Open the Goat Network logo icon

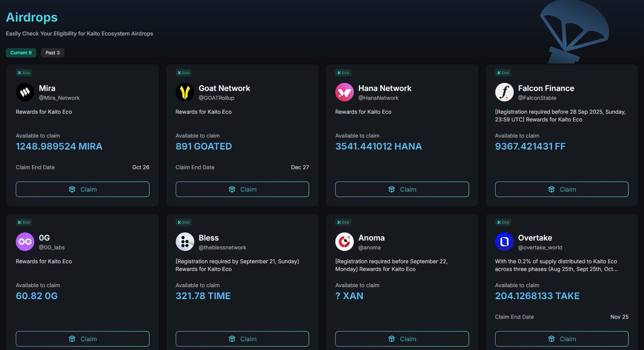pos(185,92)
